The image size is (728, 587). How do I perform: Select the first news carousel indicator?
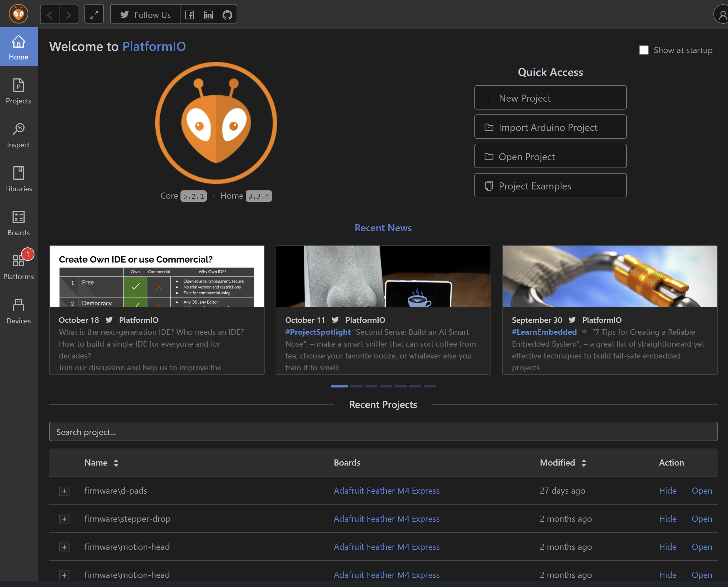pos(339,386)
